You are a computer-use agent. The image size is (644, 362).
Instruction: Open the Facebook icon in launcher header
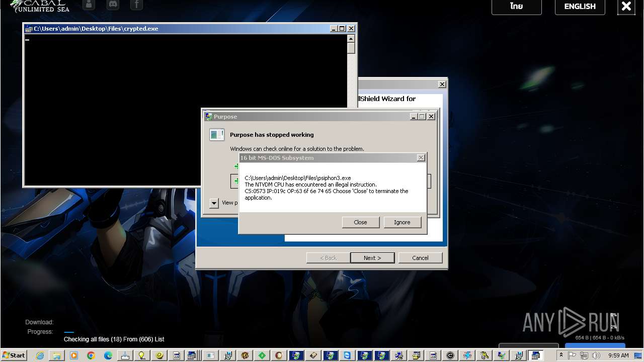click(x=136, y=5)
